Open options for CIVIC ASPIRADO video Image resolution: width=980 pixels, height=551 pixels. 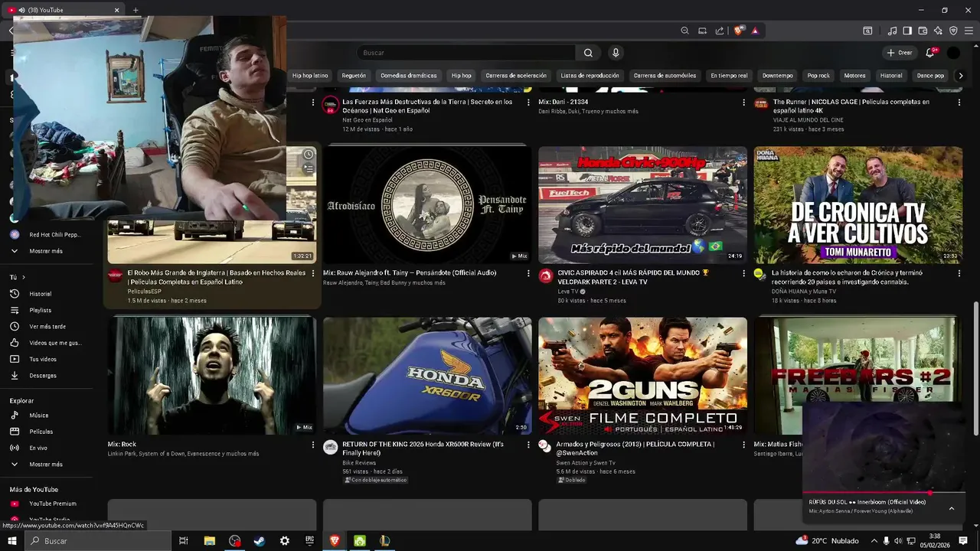pos(743,273)
